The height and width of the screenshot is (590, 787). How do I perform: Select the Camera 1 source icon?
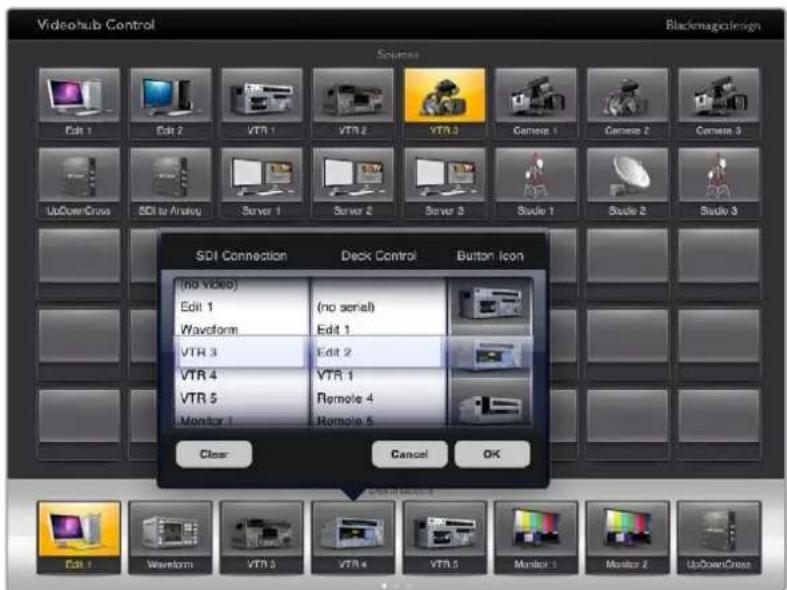point(536,95)
